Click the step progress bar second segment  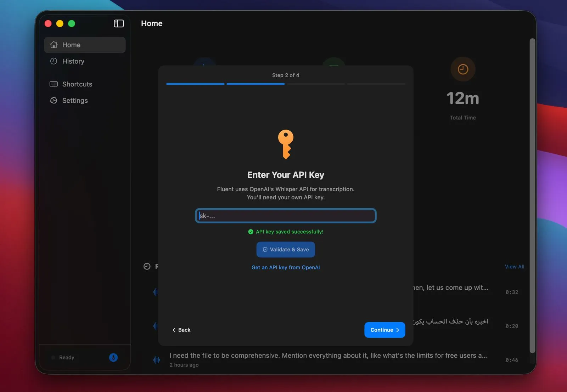tap(256, 84)
